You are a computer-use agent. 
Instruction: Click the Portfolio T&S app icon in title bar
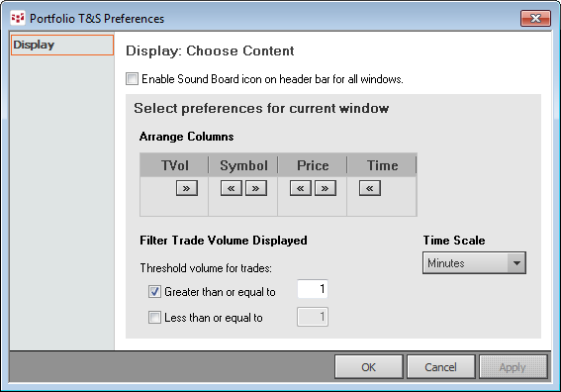pos(18,18)
